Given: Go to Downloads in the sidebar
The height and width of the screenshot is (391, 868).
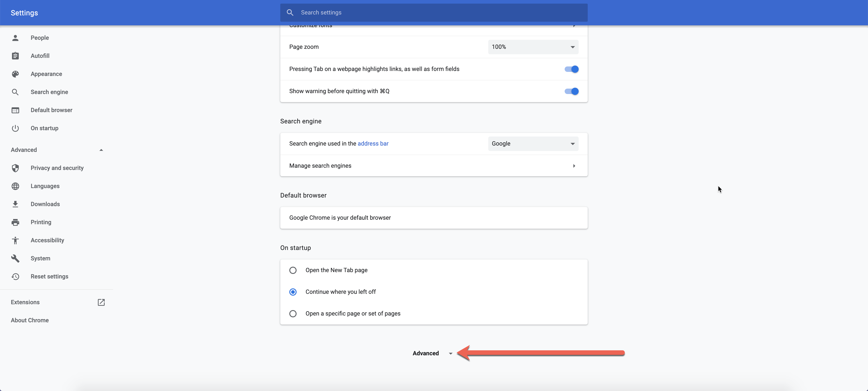Looking at the screenshot, I should [45, 204].
